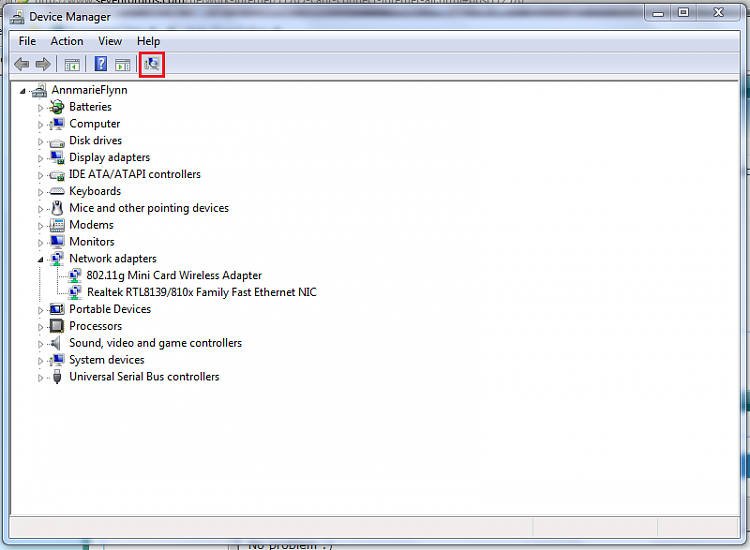This screenshot has height=550, width=750.
Task: Select the Portable Devices category icon
Action: point(57,309)
